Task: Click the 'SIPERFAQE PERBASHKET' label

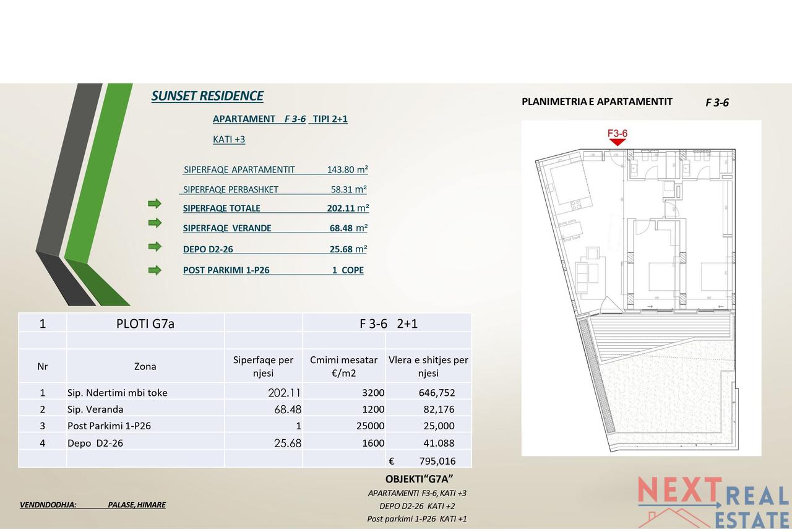Action: 231,189
